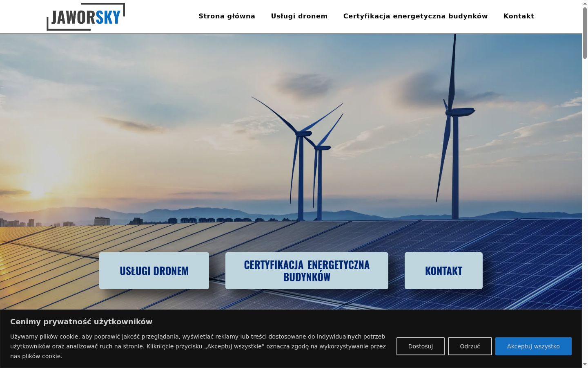The image size is (588, 368).
Task: Click the scrollbar down arrow
Action: click(x=585, y=365)
